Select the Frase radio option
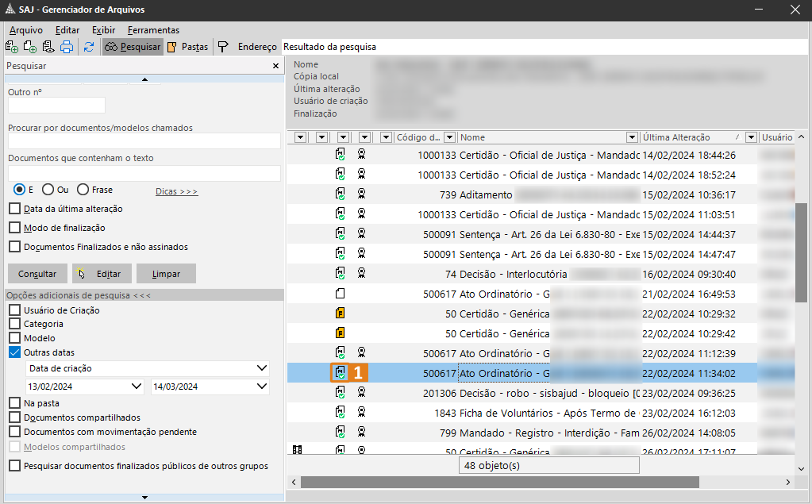 coord(83,190)
